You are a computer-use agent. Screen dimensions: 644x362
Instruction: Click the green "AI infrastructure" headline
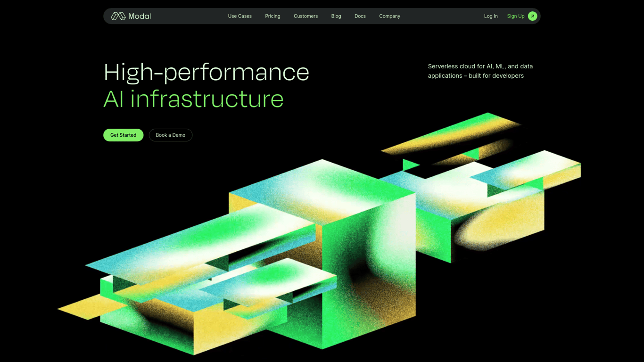194,99
